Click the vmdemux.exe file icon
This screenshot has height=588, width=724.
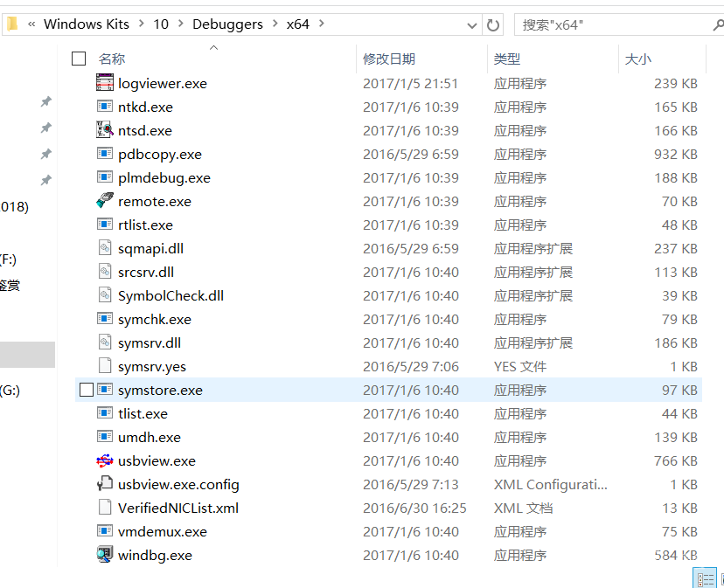pos(105,530)
